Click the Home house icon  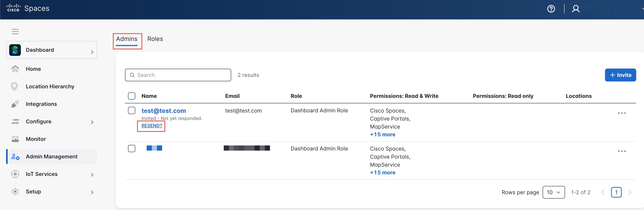click(15, 69)
